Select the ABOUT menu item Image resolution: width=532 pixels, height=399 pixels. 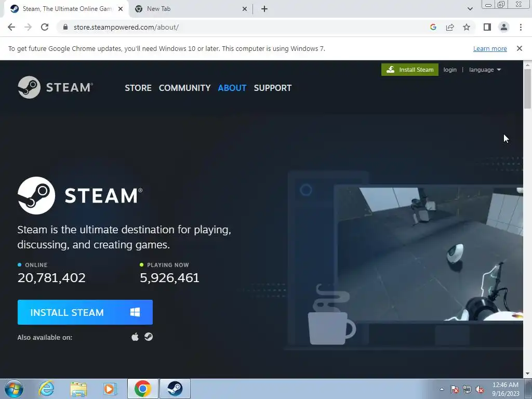click(232, 88)
